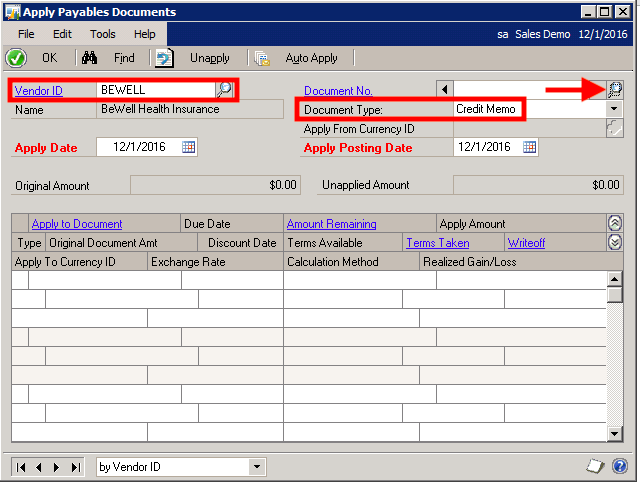
Task: Click the Exchange Rate column header
Action: (215, 262)
